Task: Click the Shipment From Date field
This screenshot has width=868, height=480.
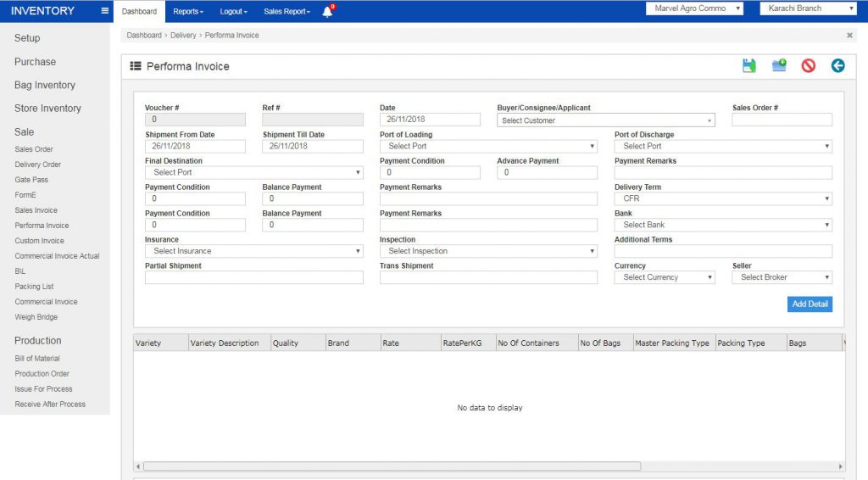Action: [195, 146]
